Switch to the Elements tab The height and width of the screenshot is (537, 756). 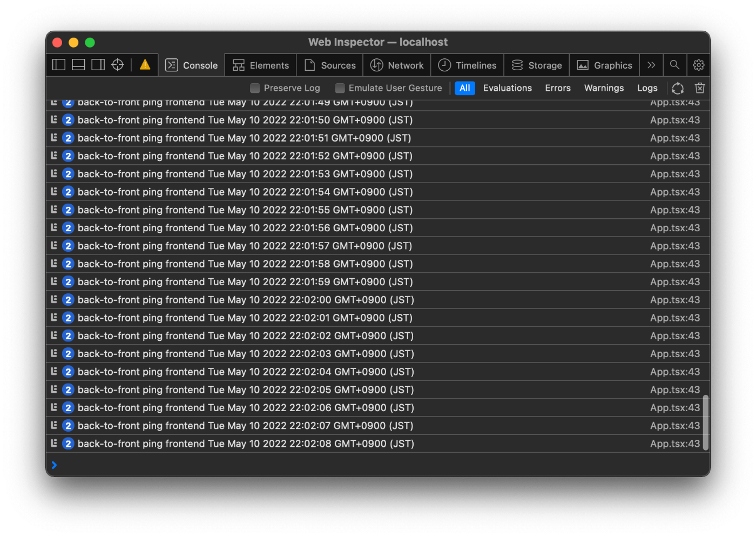[260, 65]
